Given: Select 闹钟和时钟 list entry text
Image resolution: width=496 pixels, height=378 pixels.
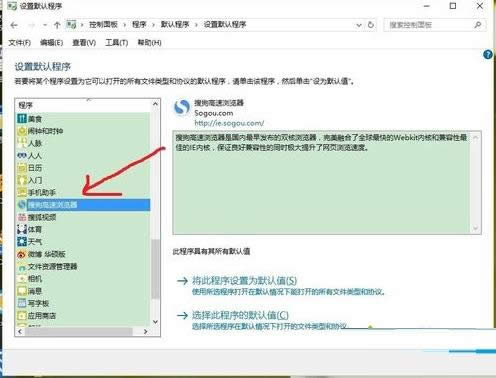Looking at the screenshot, I should 45,131.
